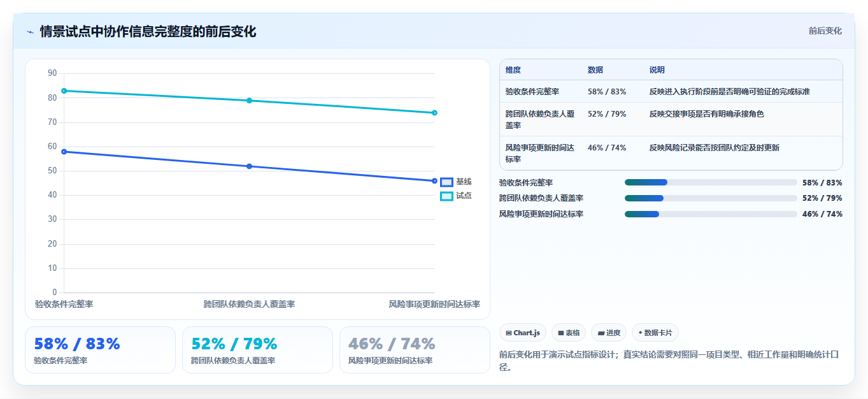Click the 基线 data point at 52

[250, 166]
